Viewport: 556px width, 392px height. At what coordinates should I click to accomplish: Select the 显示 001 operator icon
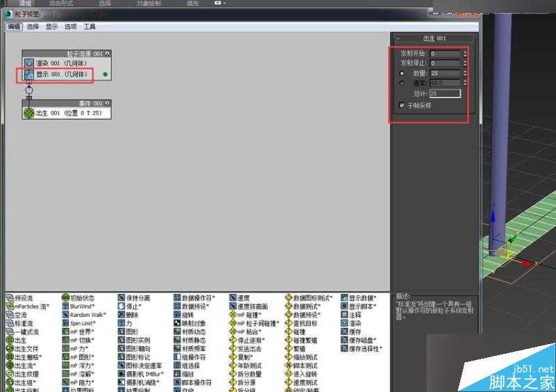pyautogui.click(x=29, y=74)
